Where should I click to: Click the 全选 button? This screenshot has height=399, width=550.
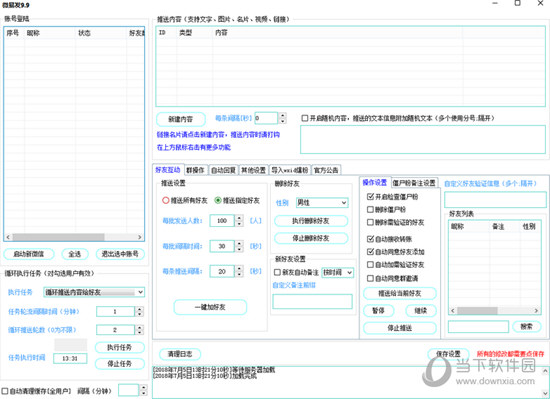(75, 254)
